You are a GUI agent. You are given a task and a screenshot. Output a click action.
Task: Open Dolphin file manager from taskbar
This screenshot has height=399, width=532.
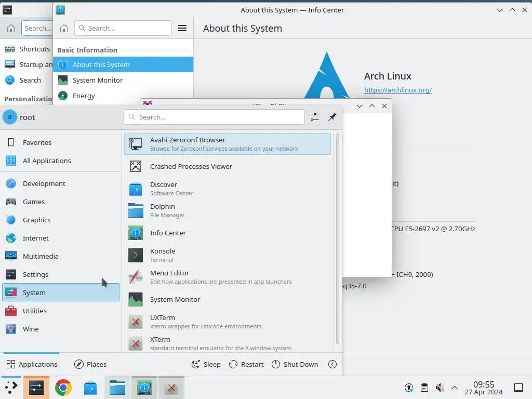117,388
